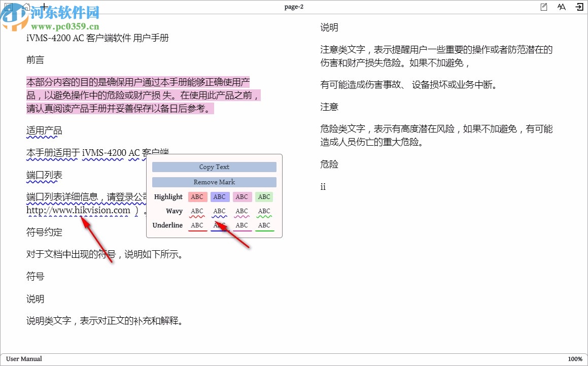Apply the blue highlight style
This screenshot has height=366, width=588.
coord(220,196)
